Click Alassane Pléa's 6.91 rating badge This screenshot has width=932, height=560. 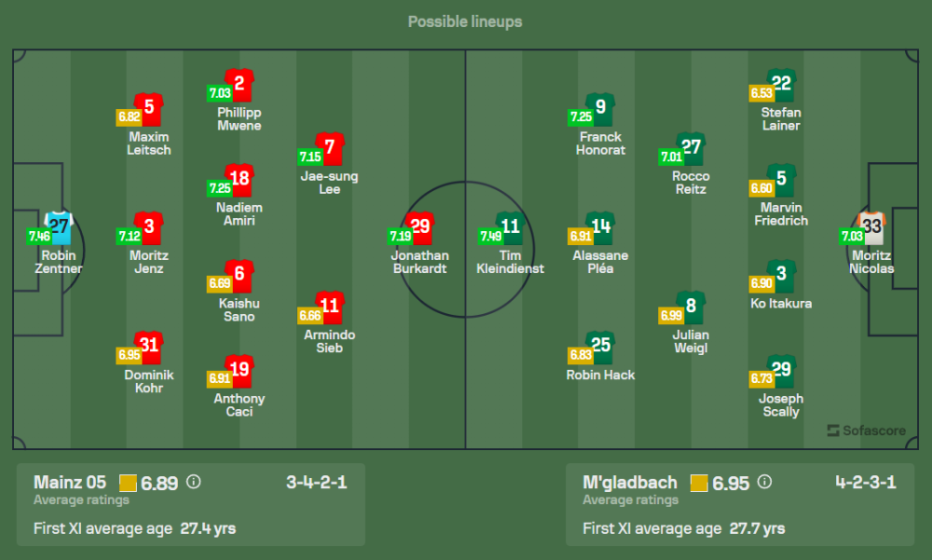(x=580, y=237)
